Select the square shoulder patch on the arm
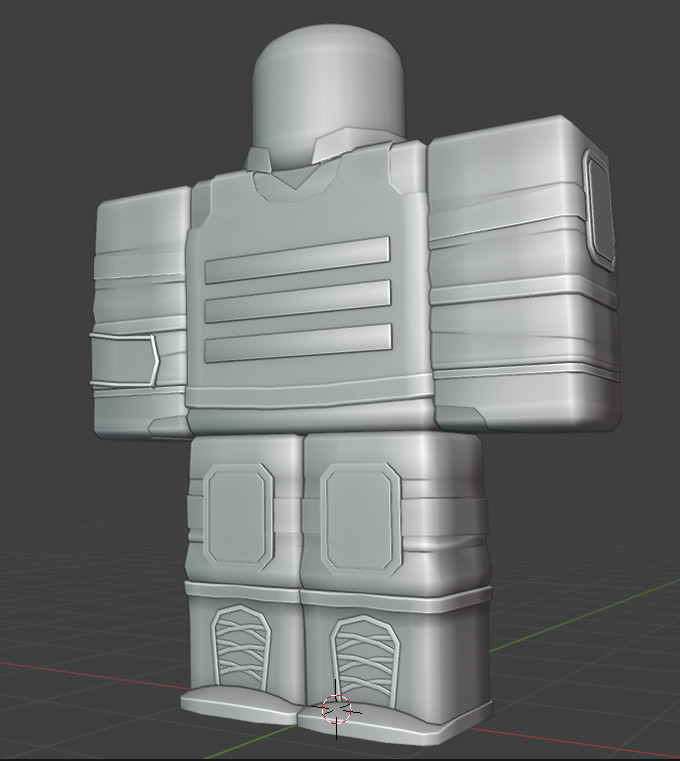 click(599, 210)
